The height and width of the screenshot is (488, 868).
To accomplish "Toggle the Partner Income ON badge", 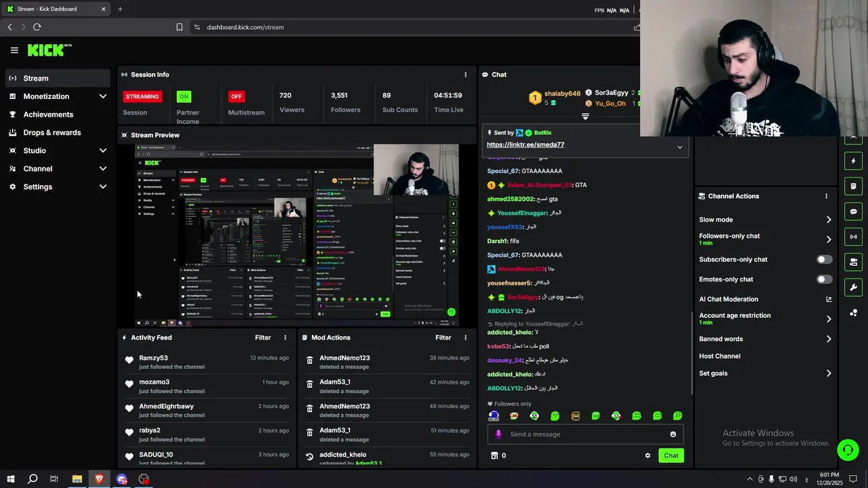I will (x=184, y=96).
